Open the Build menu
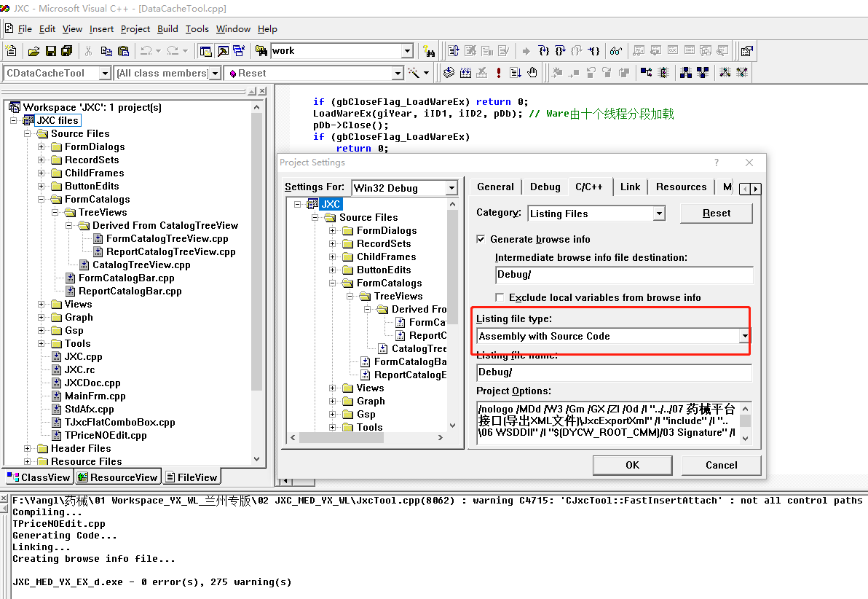Screen dimensions: 868x599 click(x=167, y=29)
